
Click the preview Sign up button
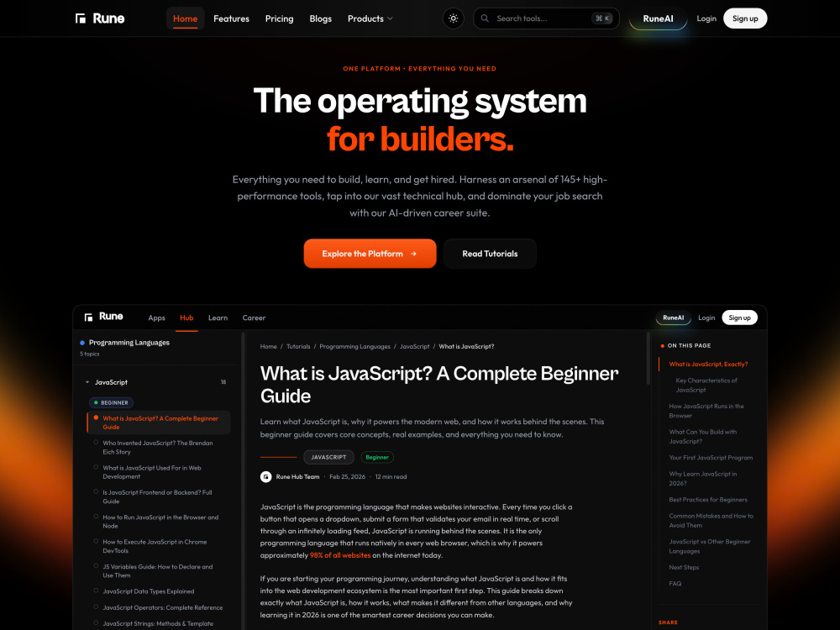[x=739, y=318]
